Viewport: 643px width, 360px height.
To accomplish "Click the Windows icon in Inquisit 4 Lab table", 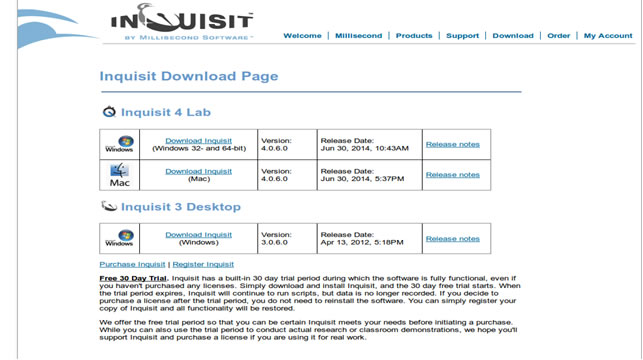I will (x=119, y=144).
